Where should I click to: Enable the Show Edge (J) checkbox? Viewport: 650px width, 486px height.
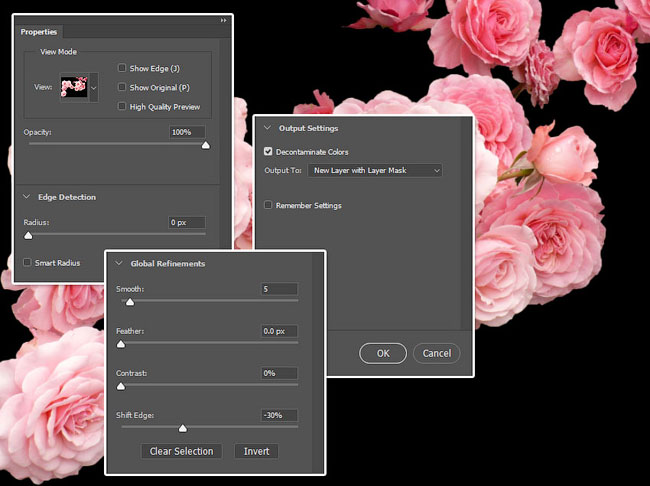pyautogui.click(x=122, y=68)
